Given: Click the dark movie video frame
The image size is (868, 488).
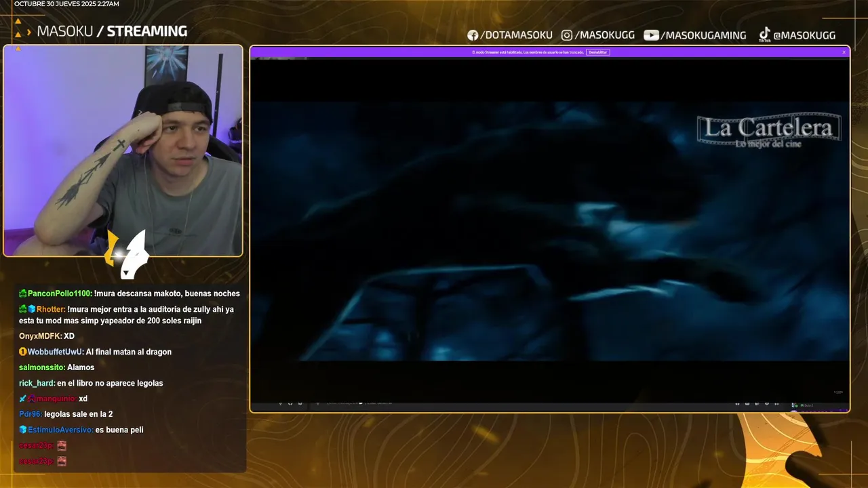Looking at the screenshot, I should tap(550, 230).
